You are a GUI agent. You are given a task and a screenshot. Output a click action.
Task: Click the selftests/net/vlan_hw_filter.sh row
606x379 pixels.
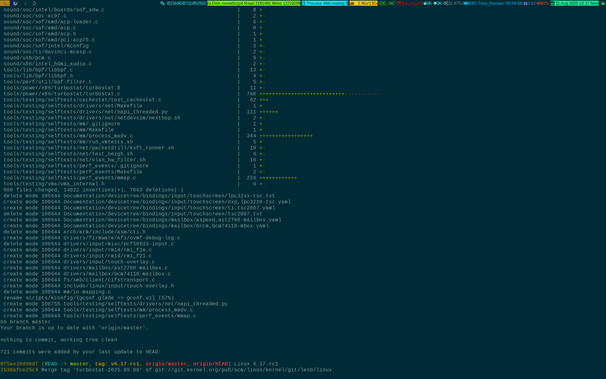(133, 160)
